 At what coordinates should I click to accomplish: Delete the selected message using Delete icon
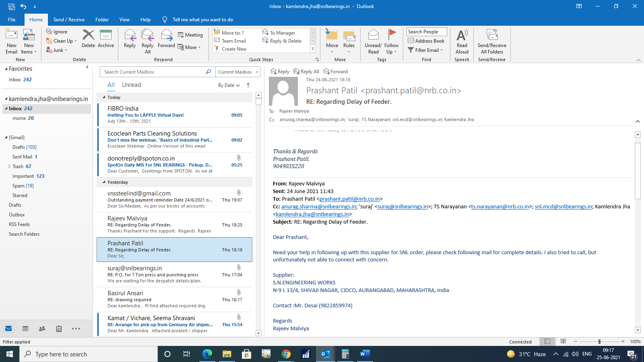point(88,39)
